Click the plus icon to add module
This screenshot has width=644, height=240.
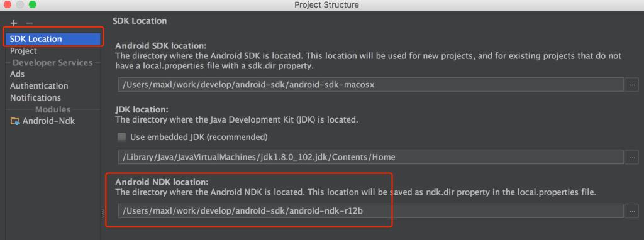pyautogui.click(x=14, y=23)
